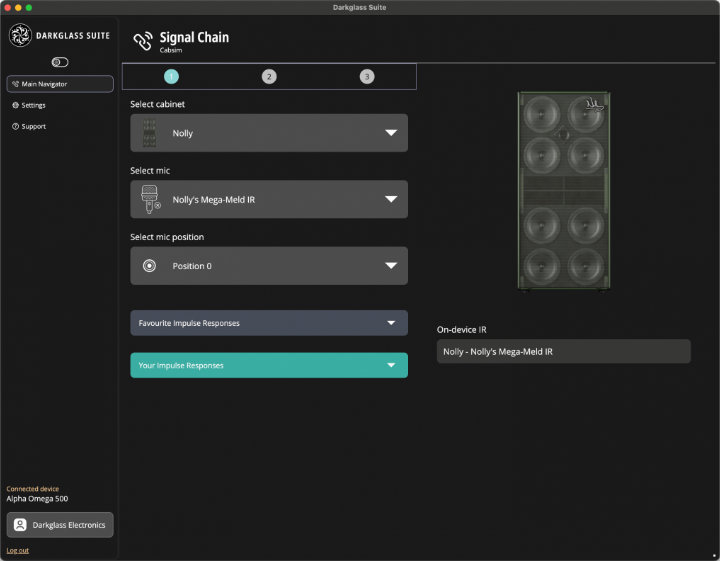Image resolution: width=720 pixels, height=561 pixels.
Task: Expand Your Impulse Responses
Action: (269, 365)
